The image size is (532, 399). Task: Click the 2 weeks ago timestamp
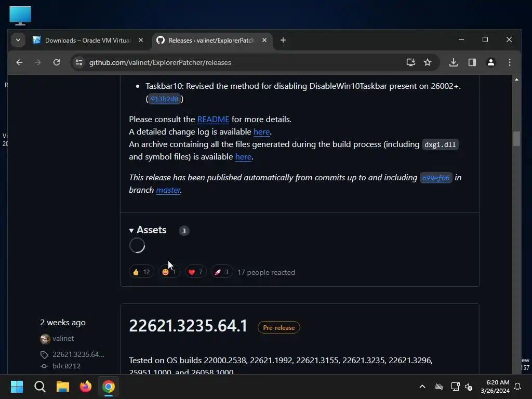point(63,322)
